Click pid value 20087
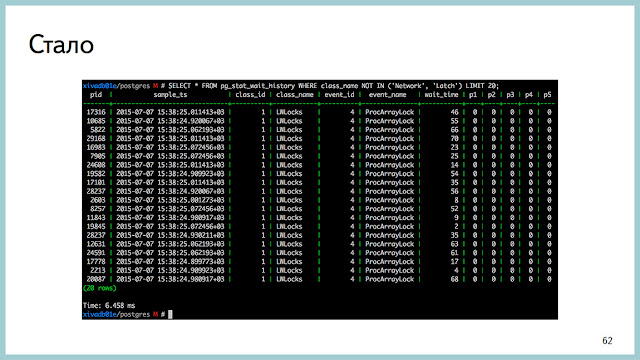Viewport: 640px width, 360px height. pos(96,279)
